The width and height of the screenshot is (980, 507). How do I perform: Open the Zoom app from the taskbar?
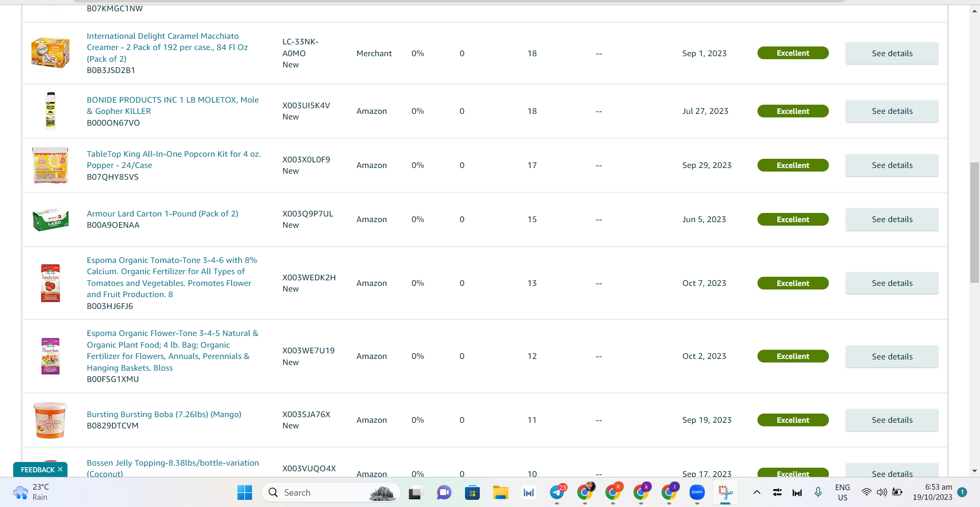click(x=697, y=492)
